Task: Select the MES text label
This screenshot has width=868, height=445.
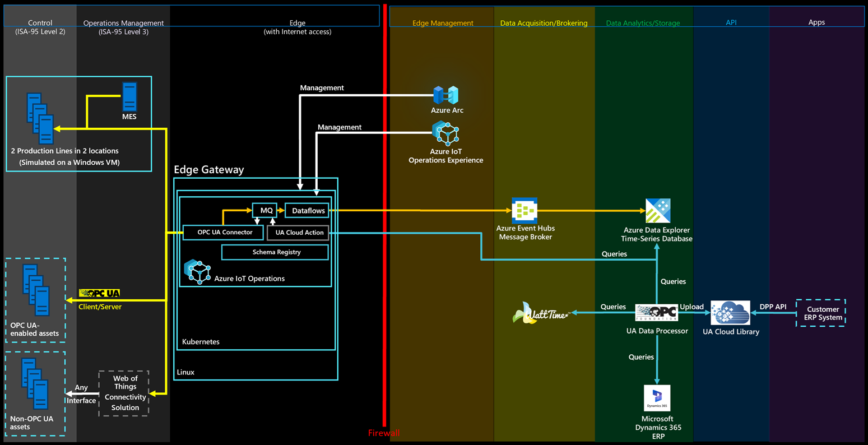Action: pos(129,117)
